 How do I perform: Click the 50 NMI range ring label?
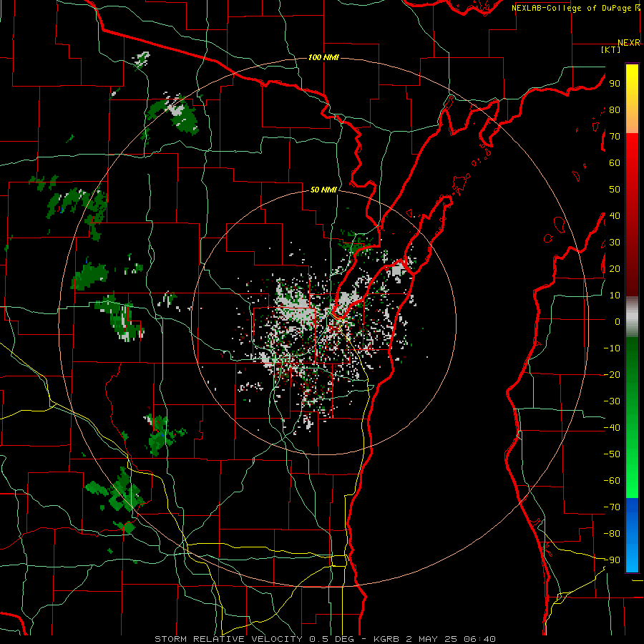click(323, 190)
